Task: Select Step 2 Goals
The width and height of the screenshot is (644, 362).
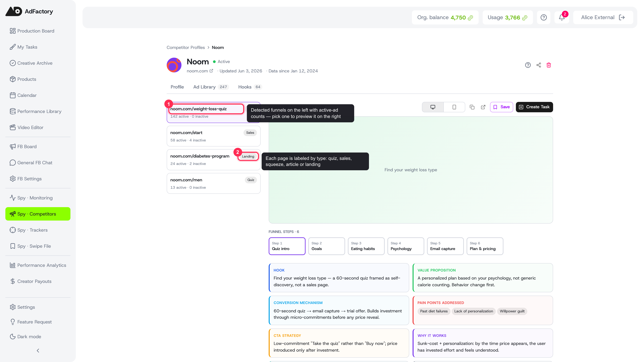Action: 327,246
